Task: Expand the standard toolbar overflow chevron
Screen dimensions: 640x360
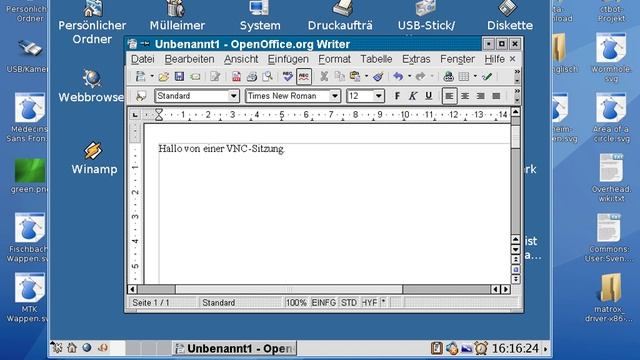Action: click(517, 72)
